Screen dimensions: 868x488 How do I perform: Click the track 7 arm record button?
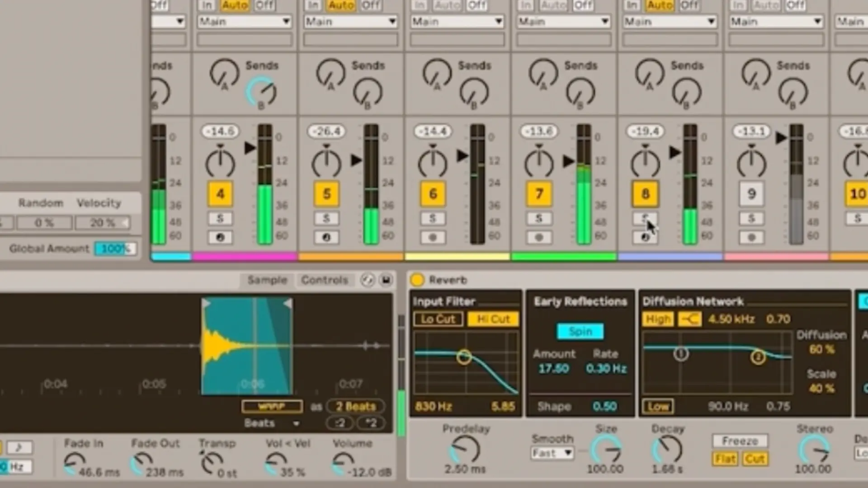pyautogui.click(x=539, y=237)
